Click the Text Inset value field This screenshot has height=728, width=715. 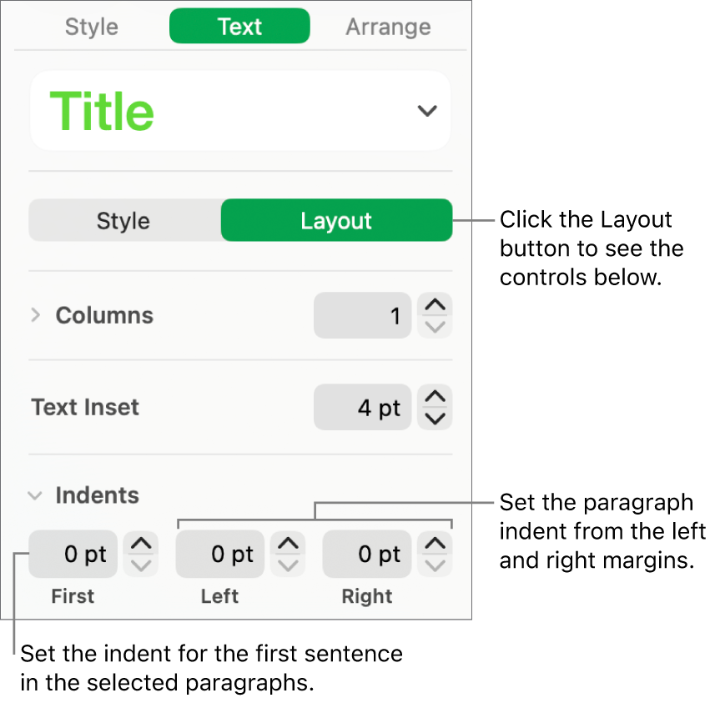click(363, 407)
